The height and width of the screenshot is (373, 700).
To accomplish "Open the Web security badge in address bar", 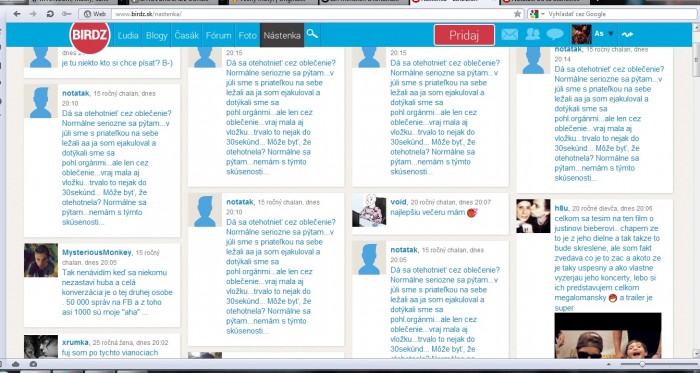I will click(95, 14).
